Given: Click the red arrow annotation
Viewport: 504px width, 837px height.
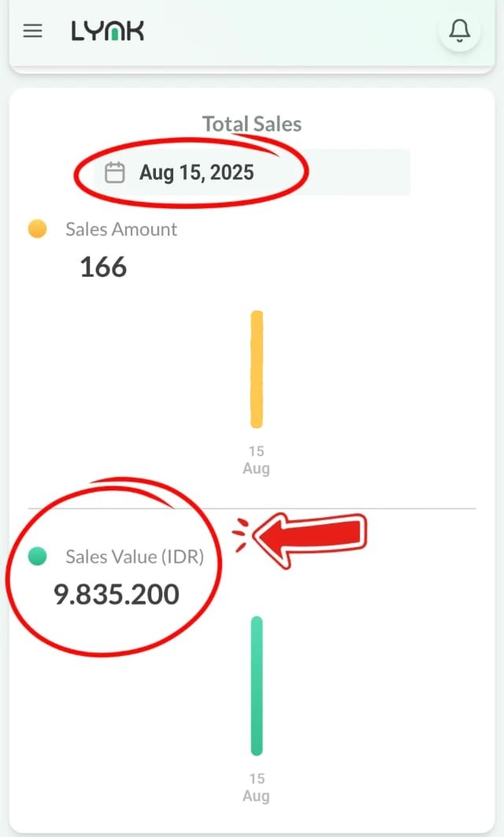Looking at the screenshot, I should (x=309, y=539).
